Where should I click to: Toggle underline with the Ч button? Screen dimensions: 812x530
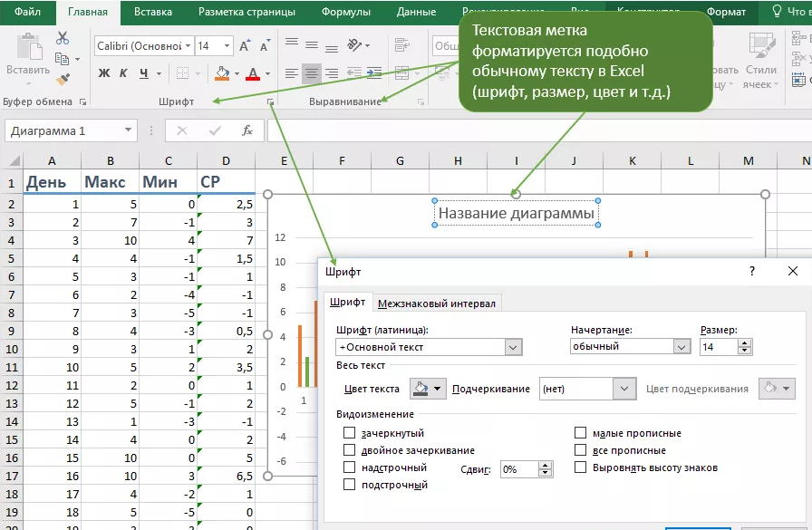click(143, 73)
